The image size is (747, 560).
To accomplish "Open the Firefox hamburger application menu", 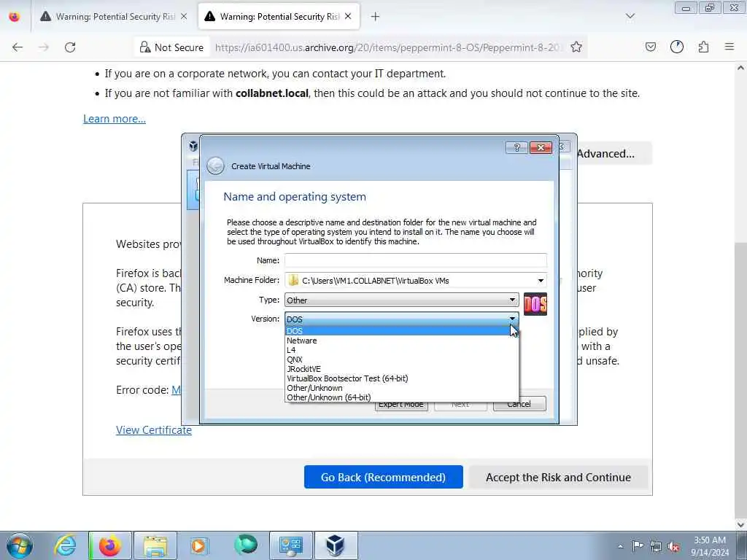I will coord(729,47).
